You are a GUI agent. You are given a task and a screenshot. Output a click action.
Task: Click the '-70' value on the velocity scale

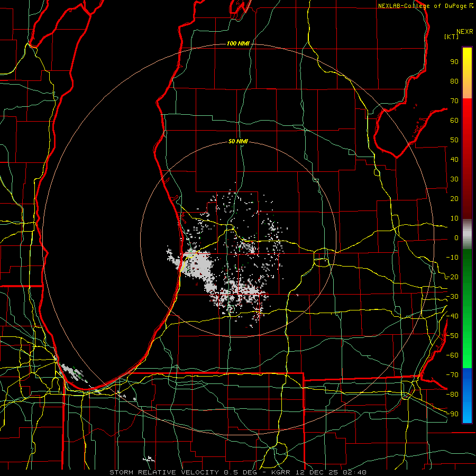tap(452, 375)
